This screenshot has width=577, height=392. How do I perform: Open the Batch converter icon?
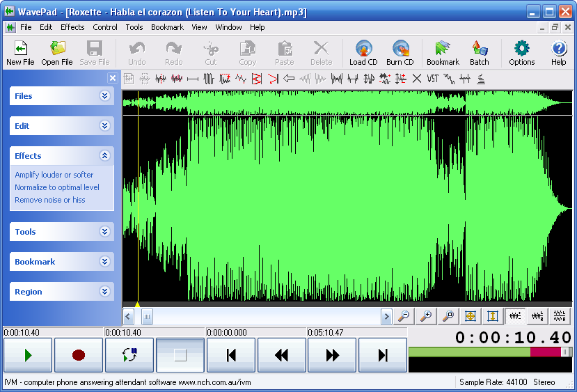(x=480, y=53)
